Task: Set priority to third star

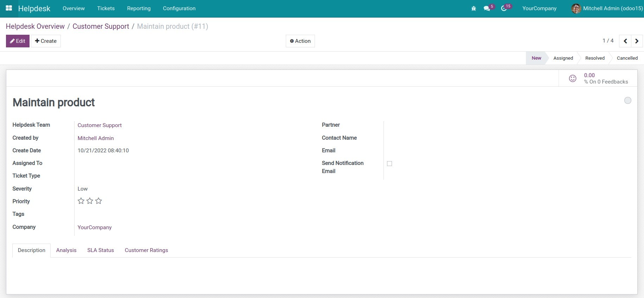Action: 99,201
